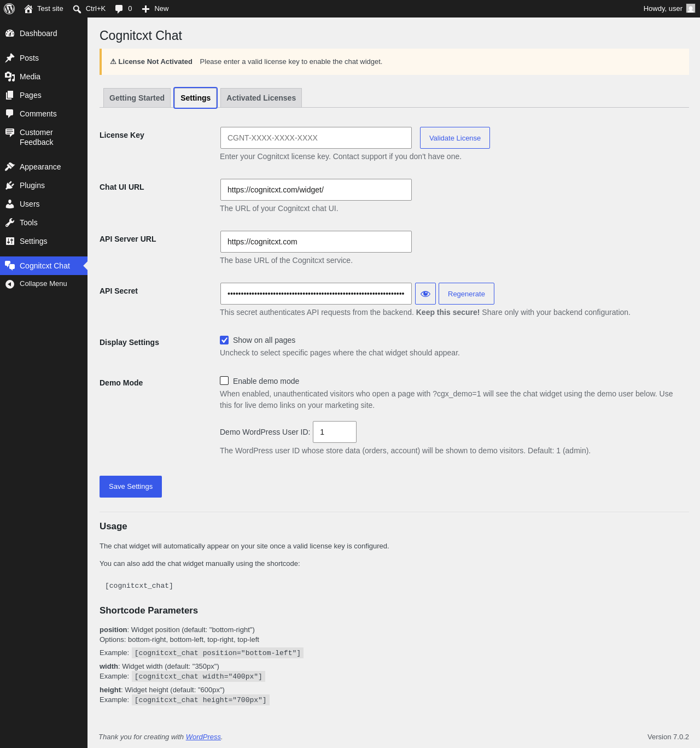Click the Save Settings button
Image resolution: width=700 pixels, height=748 pixels.
pos(131,487)
